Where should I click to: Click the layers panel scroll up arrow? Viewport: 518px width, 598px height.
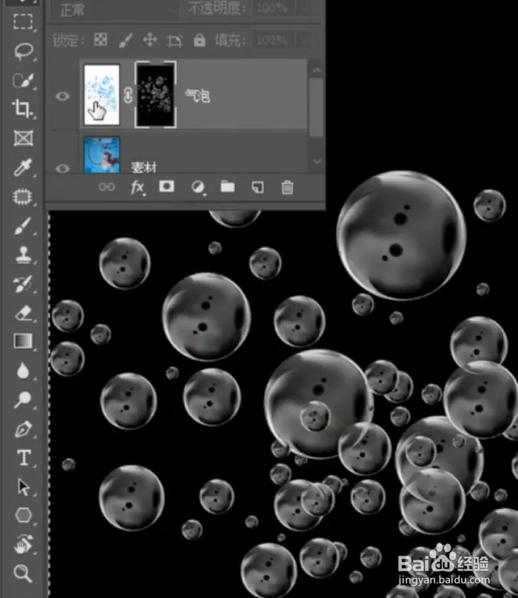pos(317,70)
